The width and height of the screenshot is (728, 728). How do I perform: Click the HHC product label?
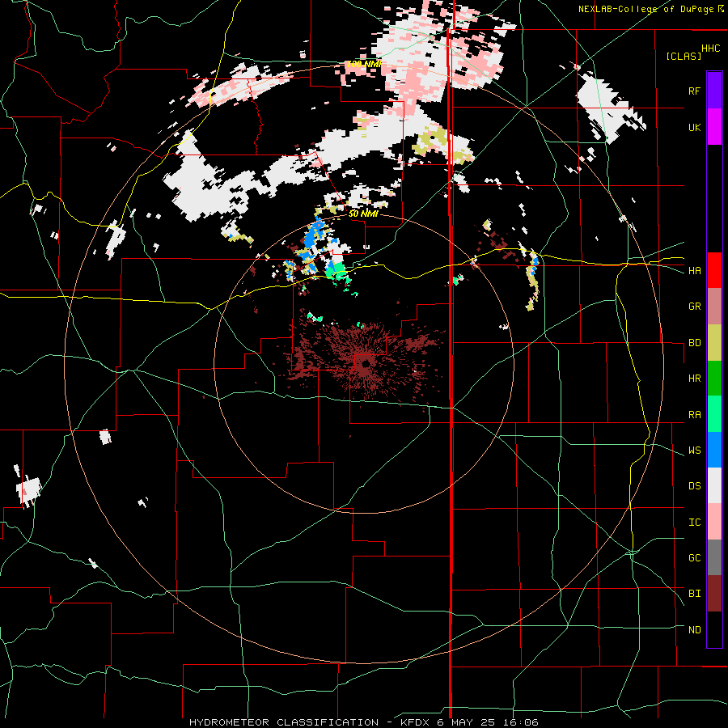(x=710, y=49)
